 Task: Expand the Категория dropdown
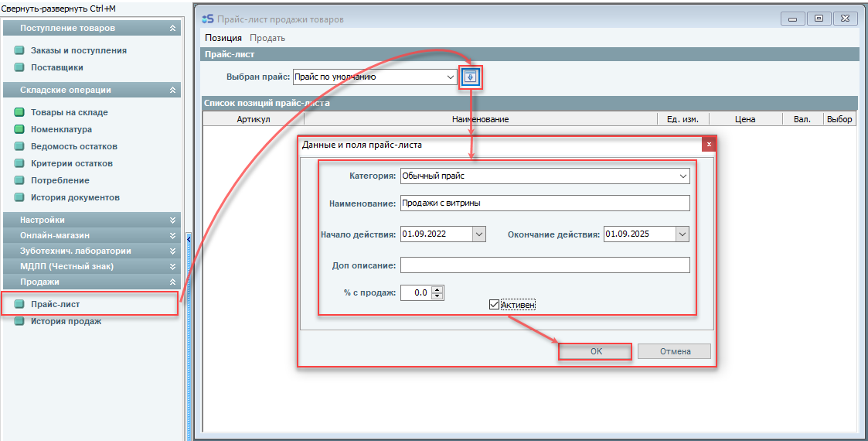point(682,176)
